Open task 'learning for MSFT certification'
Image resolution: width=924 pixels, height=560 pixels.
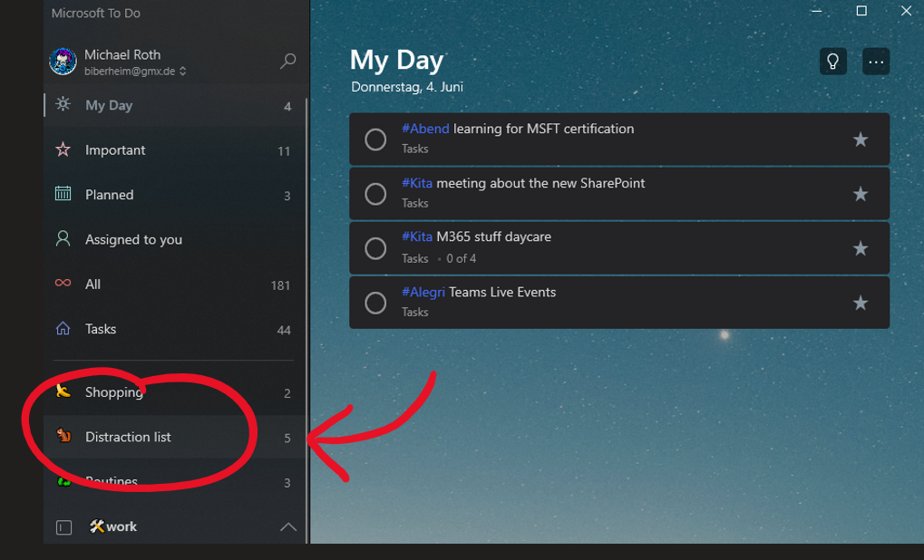point(619,140)
